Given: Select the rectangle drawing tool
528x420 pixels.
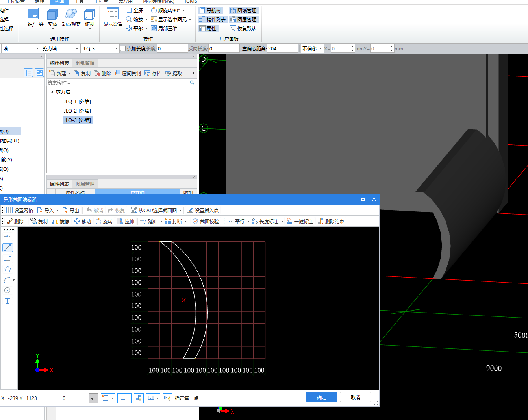Looking at the screenshot, I should coord(7,259).
